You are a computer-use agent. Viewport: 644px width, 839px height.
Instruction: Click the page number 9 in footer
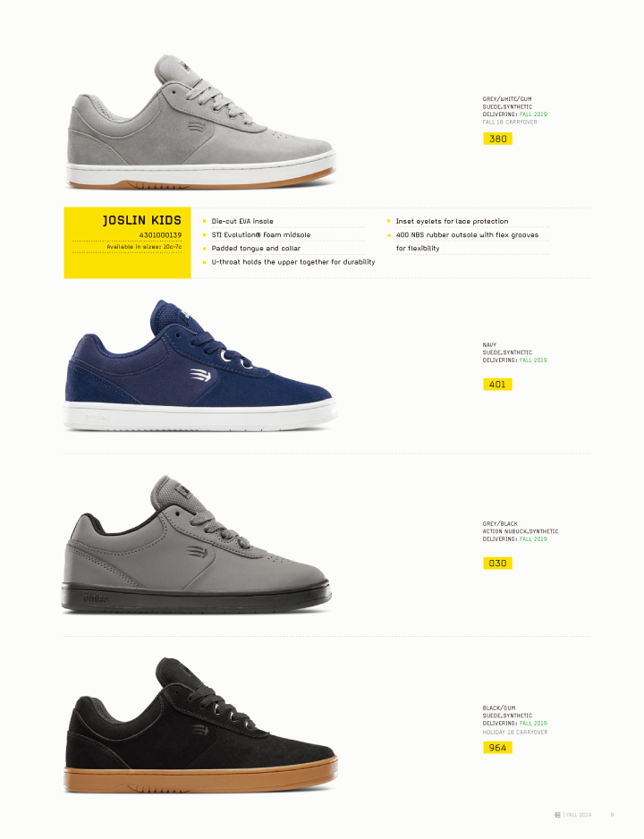tap(613, 815)
